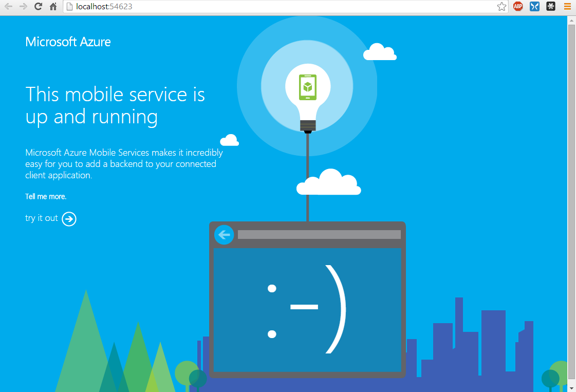576x392 pixels.
Task: Bookmark this page with the star icon
Action: click(501, 6)
